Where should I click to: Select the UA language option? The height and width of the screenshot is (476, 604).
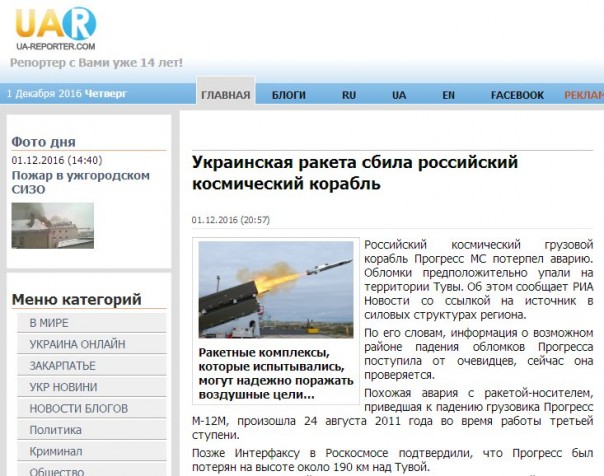[x=399, y=95]
